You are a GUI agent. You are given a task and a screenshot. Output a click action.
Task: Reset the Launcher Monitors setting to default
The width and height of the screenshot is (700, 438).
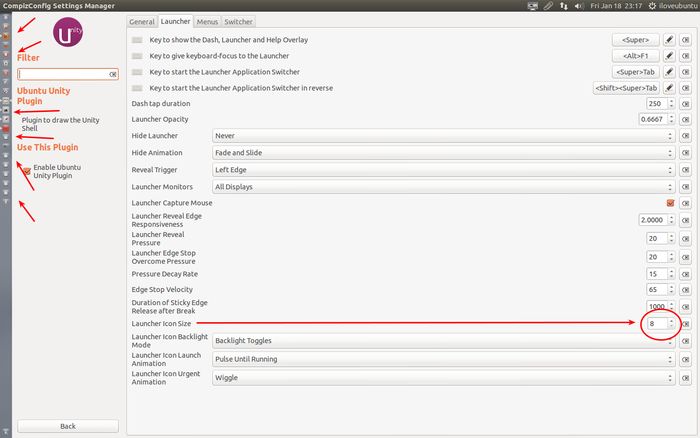(x=685, y=187)
